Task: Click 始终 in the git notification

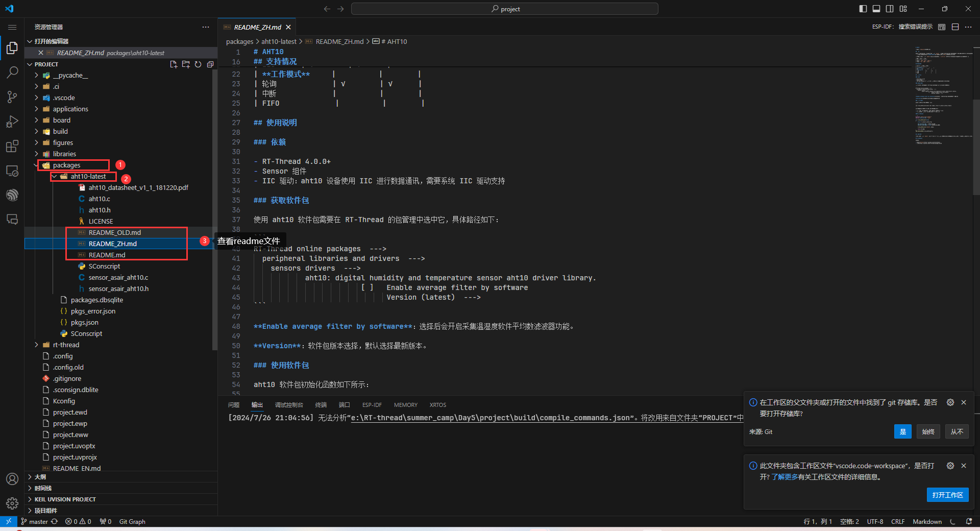Action: (x=928, y=431)
